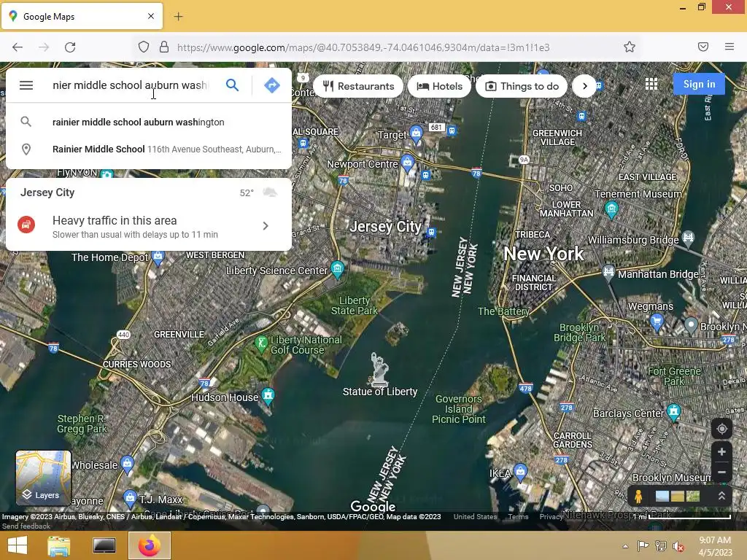Pick the Restaurants category chip
The width and height of the screenshot is (747, 560).
pos(358,86)
